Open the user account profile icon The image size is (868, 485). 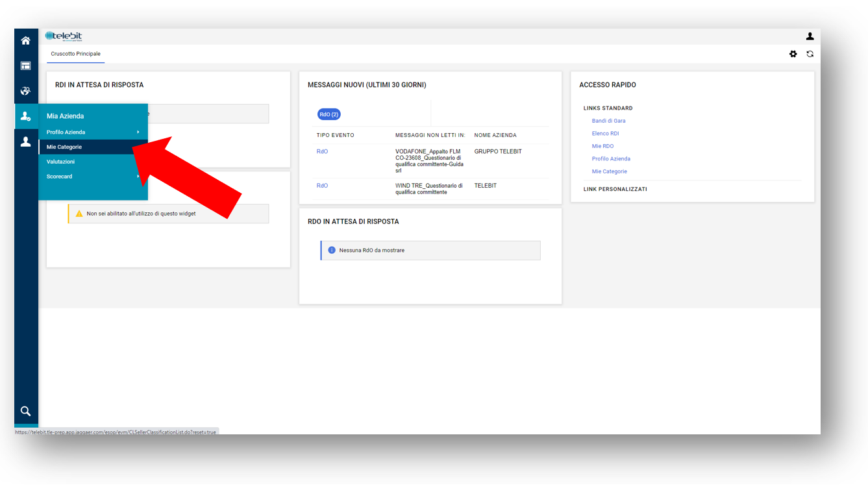coord(810,36)
